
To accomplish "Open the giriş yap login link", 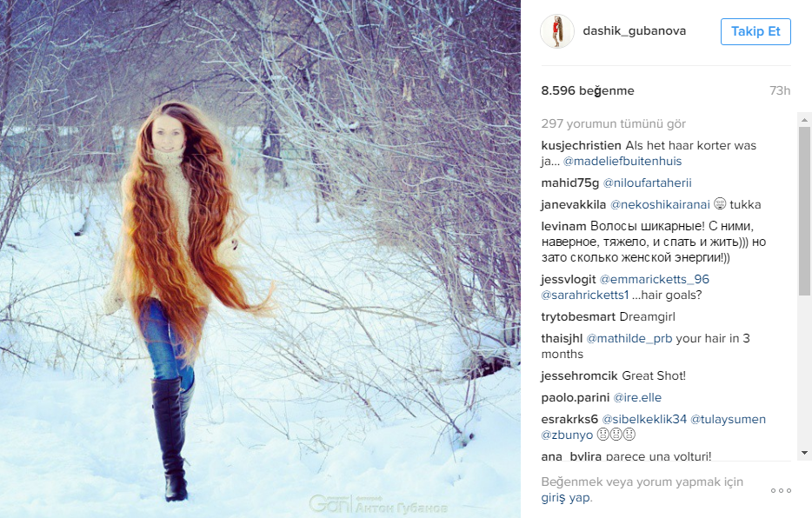I will pos(565,498).
